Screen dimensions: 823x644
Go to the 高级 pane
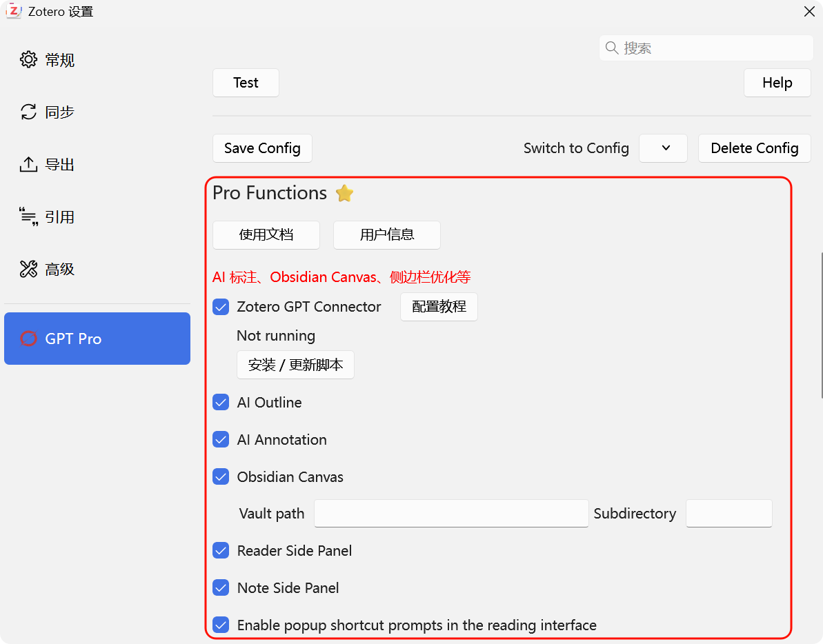97,269
